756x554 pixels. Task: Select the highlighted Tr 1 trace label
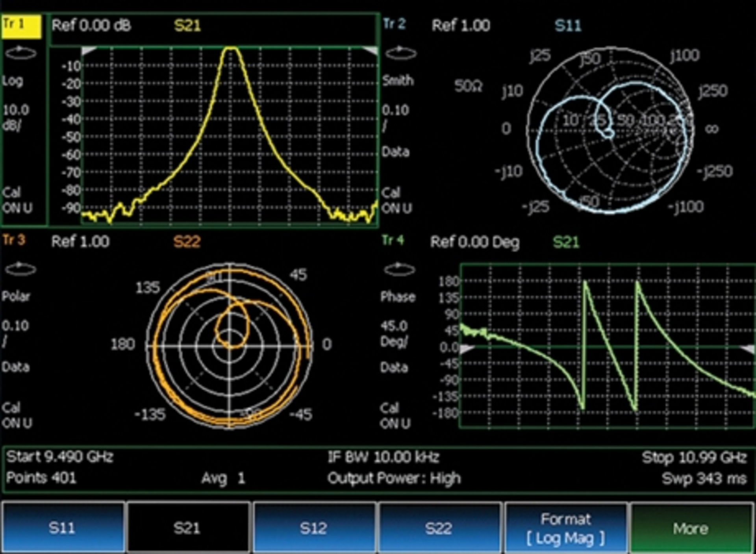click(x=21, y=26)
